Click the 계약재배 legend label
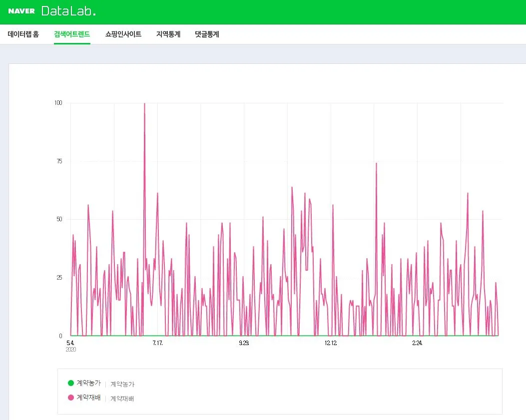 [x=88, y=398]
